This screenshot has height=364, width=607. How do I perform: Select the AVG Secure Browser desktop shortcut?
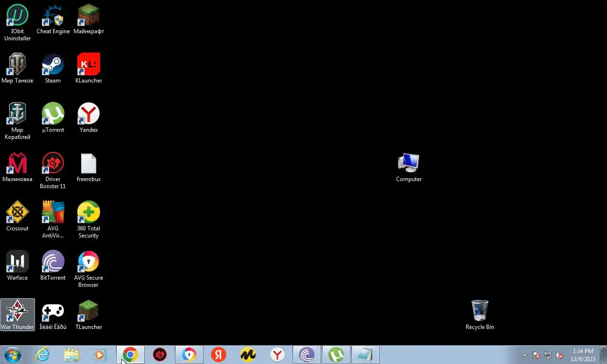tap(89, 269)
